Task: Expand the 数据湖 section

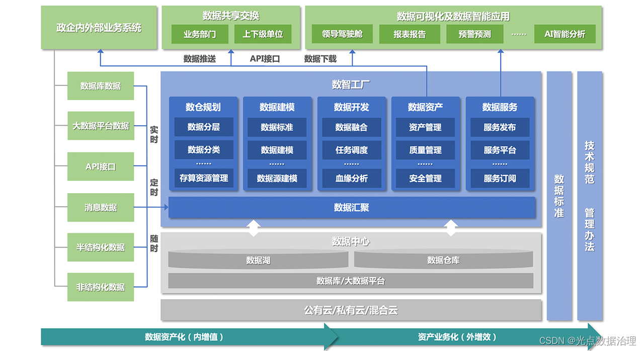Action: click(x=258, y=260)
